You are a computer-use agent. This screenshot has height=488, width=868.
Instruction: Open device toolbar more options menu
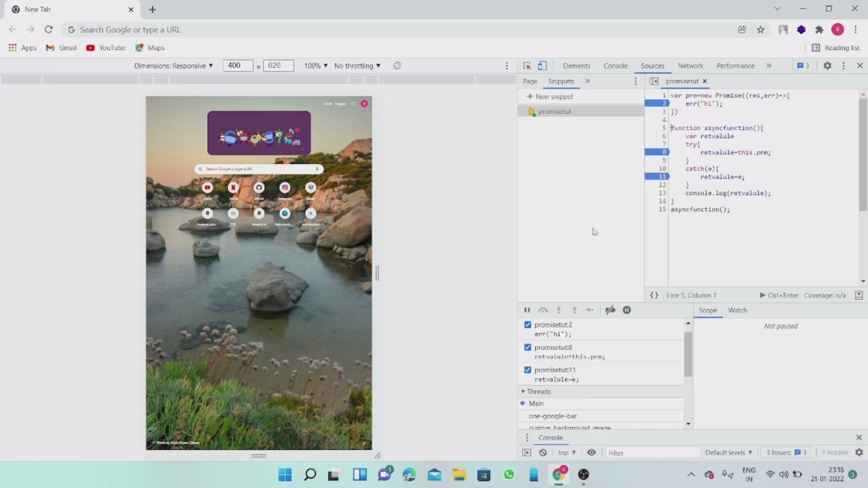coord(507,66)
